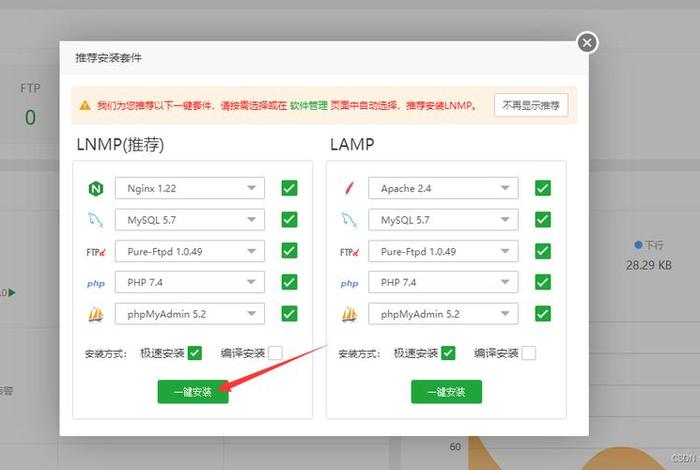Open the 软件管理 link in notice

[x=309, y=106]
